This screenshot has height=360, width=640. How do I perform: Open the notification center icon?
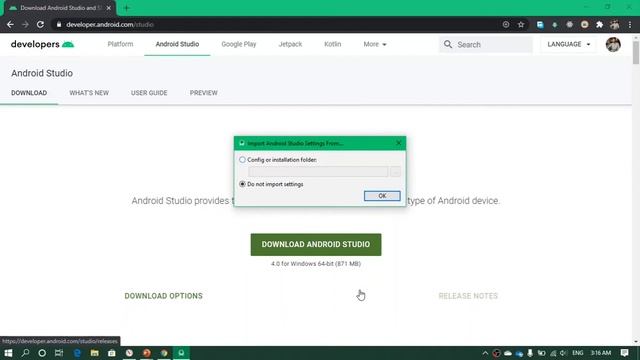coord(624,353)
